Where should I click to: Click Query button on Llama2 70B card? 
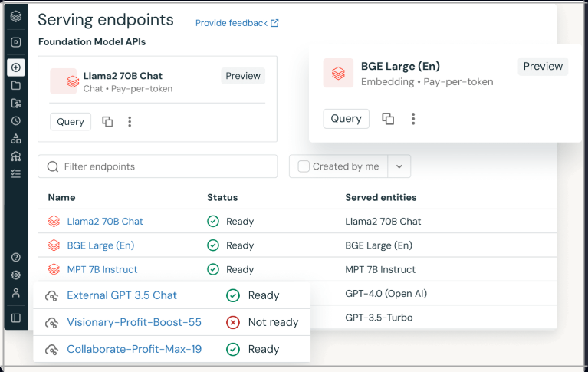click(x=71, y=122)
